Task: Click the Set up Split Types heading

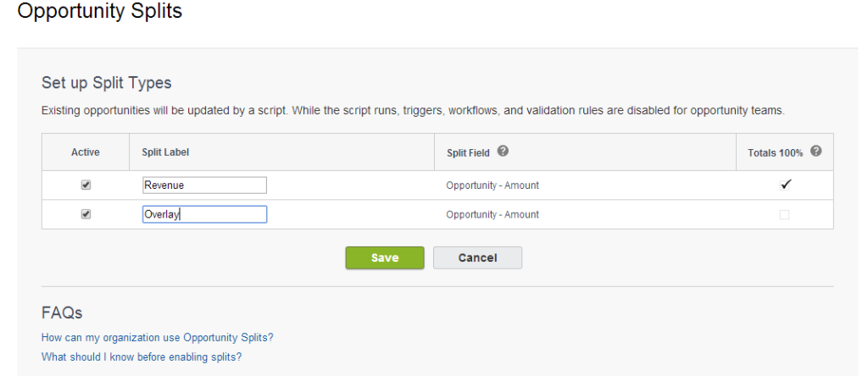Action: 107,83
